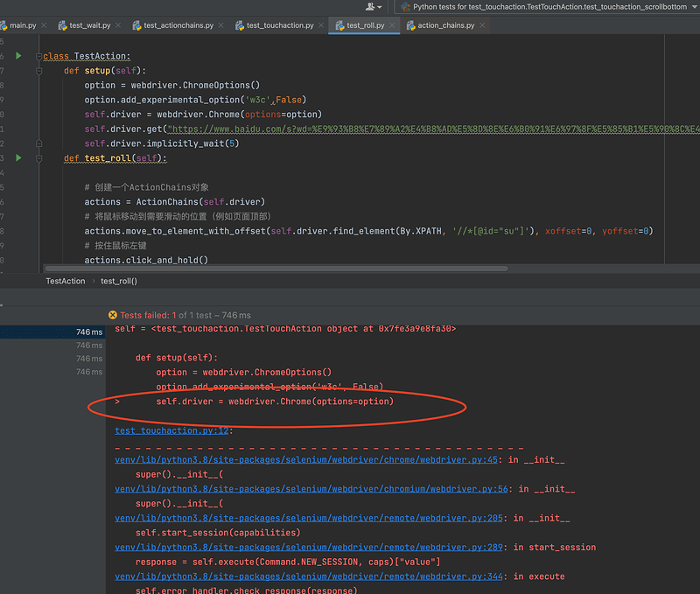The image size is (700, 594).
Task: Navigate to remote/webdriver.py:289 link
Action: click(309, 548)
